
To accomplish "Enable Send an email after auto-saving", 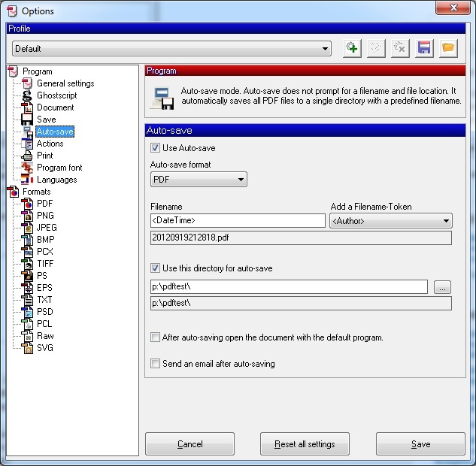I will pos(155,364).
